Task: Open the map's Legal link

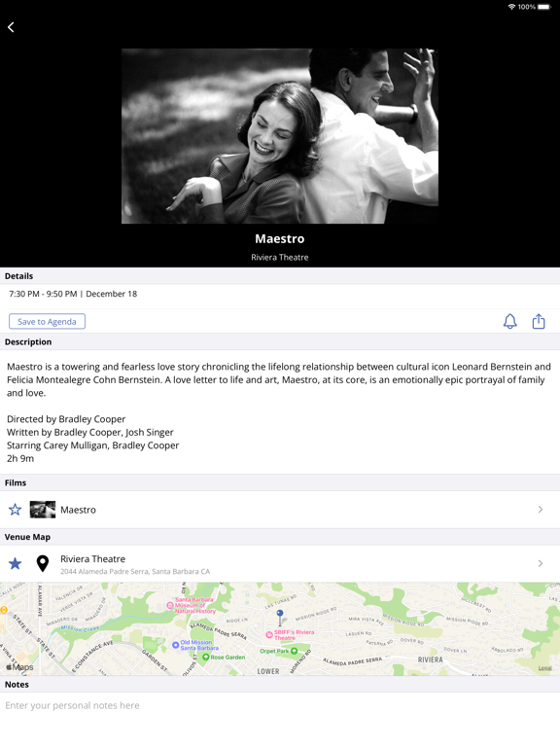Action: (545, 668)
